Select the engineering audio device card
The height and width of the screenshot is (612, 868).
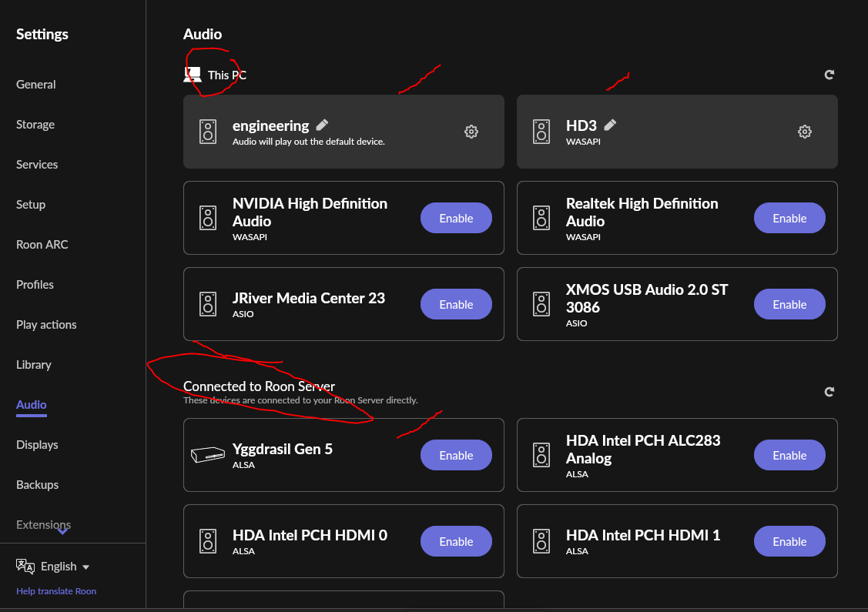coord(344,132)
